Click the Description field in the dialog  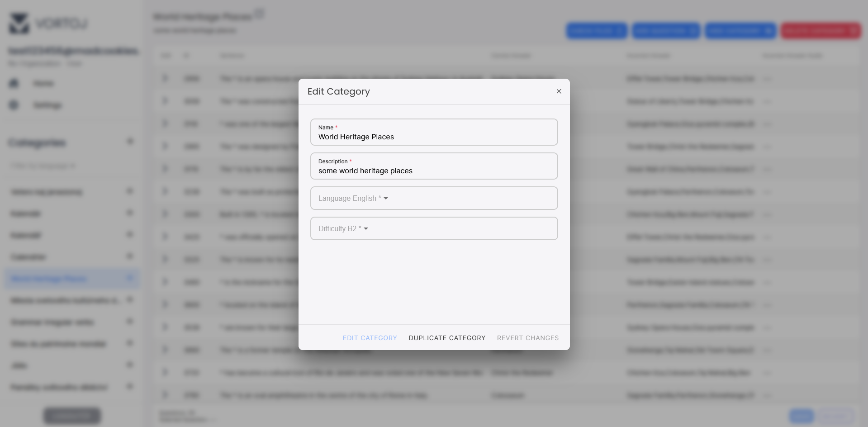click(434, 171)
